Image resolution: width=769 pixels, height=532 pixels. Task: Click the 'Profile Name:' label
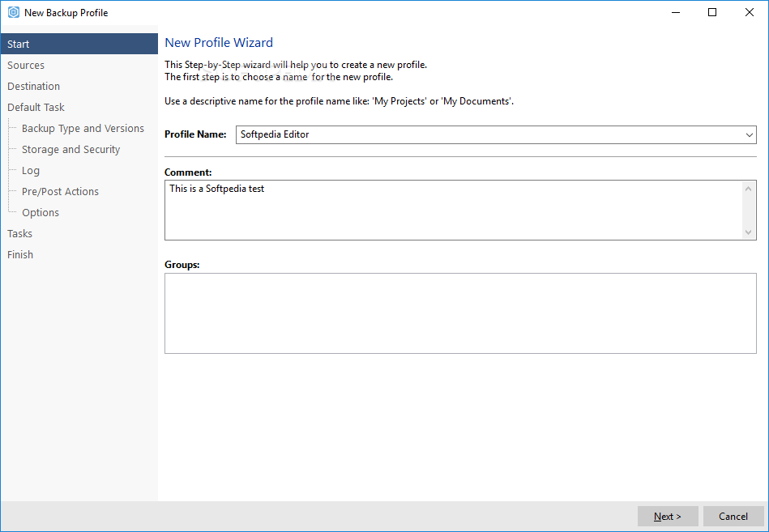(195, 134)
